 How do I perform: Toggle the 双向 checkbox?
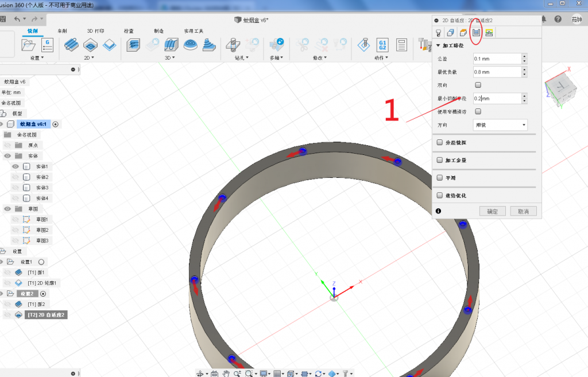coord(478,85)
